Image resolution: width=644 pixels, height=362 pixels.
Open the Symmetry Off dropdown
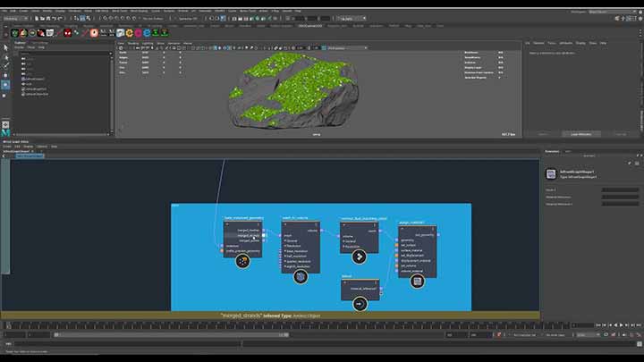point(189,19)
